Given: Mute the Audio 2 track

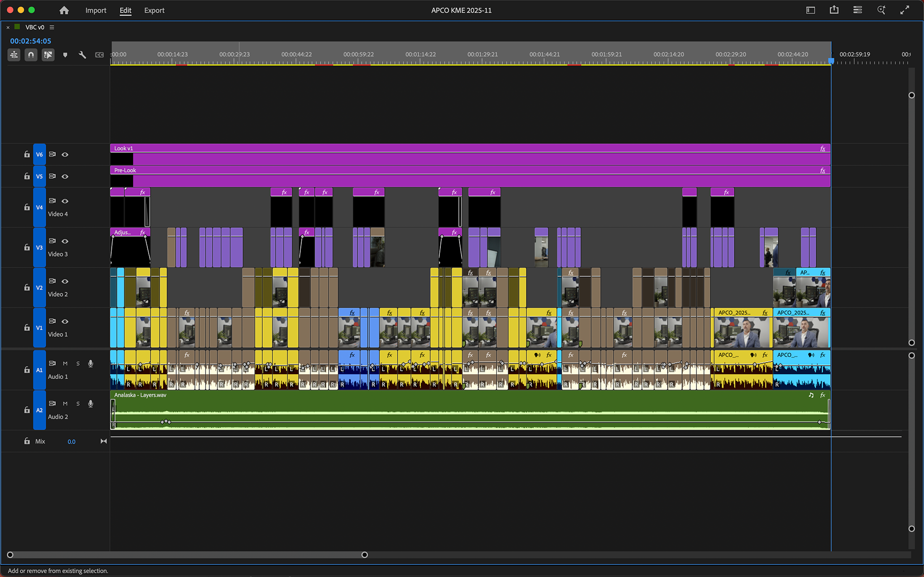Looking at the screenshot, I should point(65,404).
